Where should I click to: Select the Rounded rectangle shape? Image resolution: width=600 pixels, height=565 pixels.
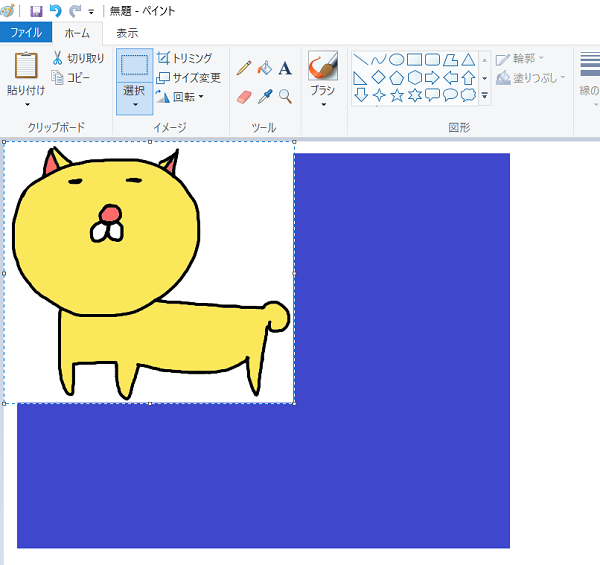(x=432, y=60)
